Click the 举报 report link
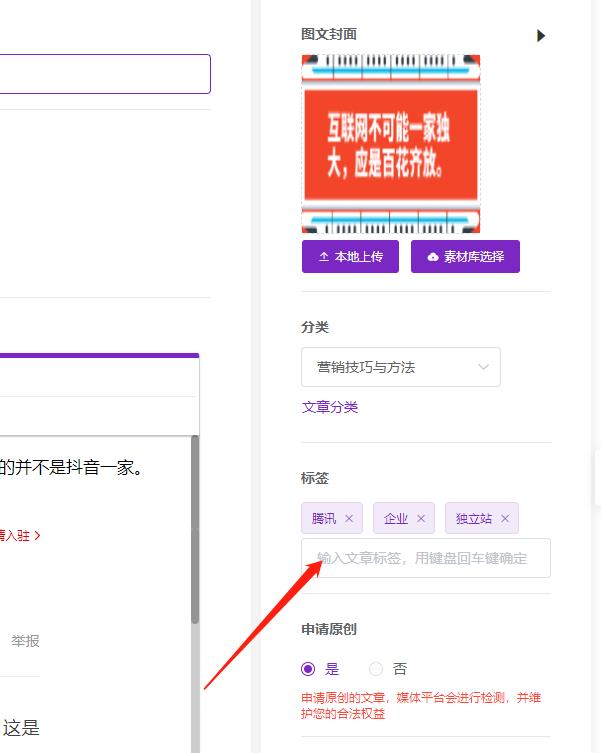Screen dimensions: 601x753 coord(25,641)
